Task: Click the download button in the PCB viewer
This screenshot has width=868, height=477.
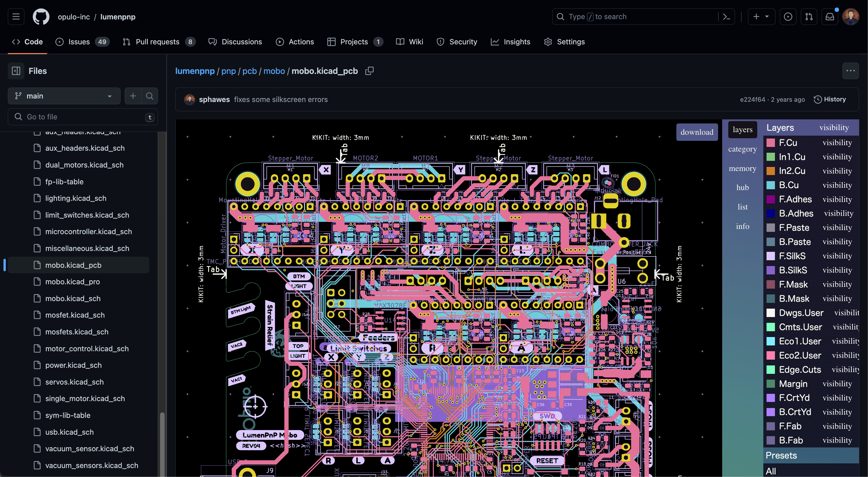Action: (697, 132)
